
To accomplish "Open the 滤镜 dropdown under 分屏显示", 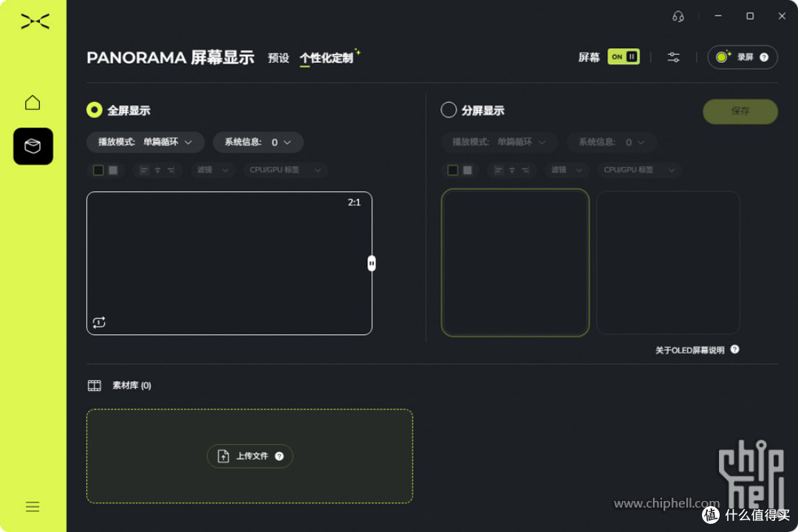I will (x=567, y=170).
